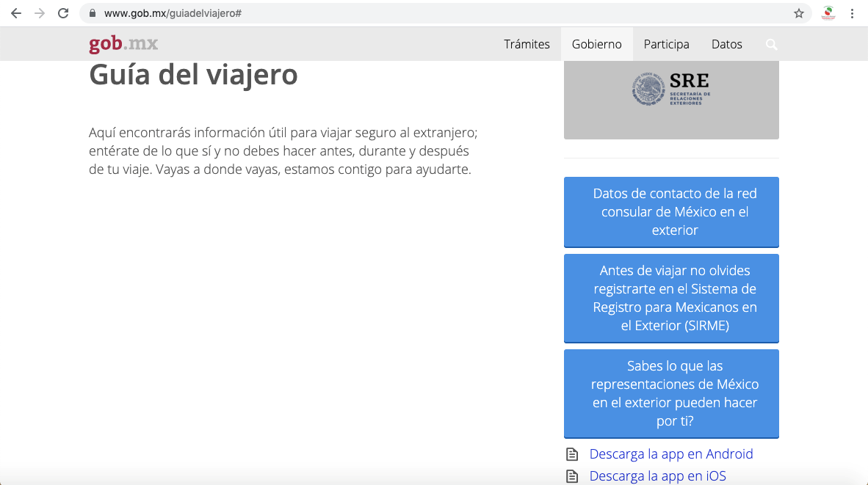Open the Trámites menu item
Viewport: 868px width, 485px height.
point(527,44)
